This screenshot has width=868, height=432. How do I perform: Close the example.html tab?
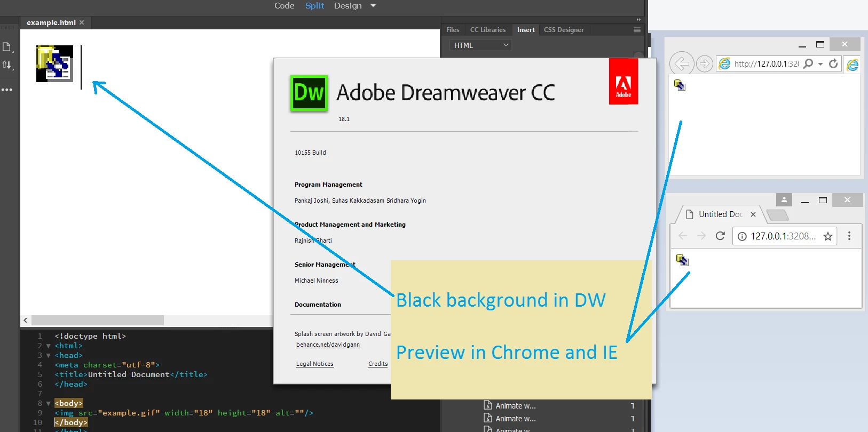[82, 22]
